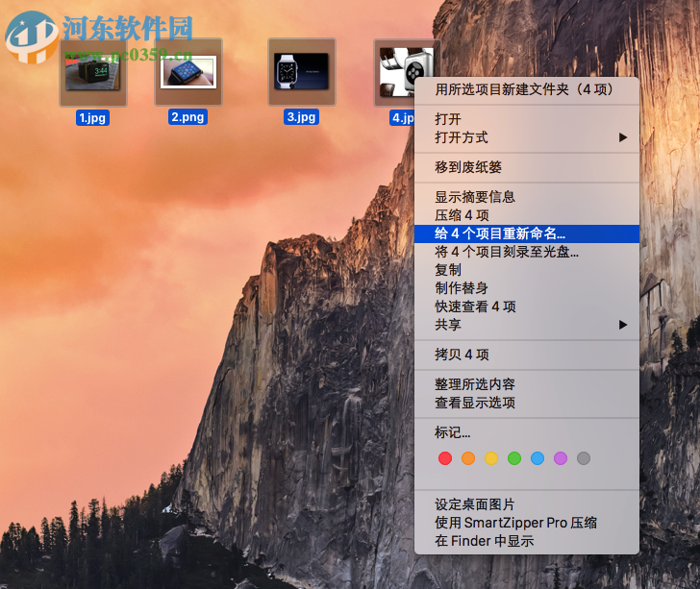Screen dimensions: 700x589
Task: Apply the orange tag color
Action: pyautogui.click(x=468, y=458)
